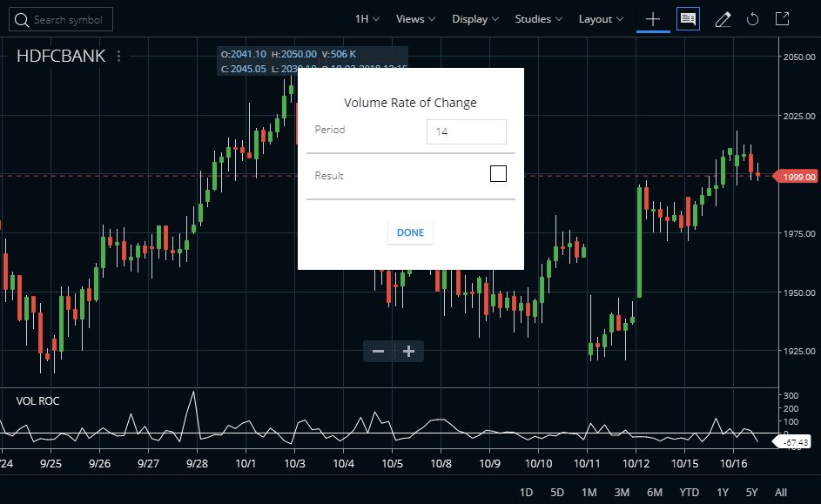
Task: Select the 1Y range button
Action: 723,493
